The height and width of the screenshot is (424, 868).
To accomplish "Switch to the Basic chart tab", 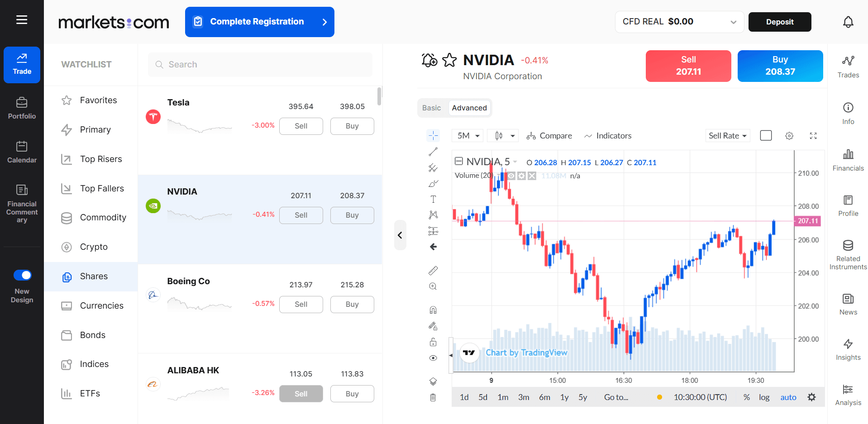I will click(x=431, y=108).
